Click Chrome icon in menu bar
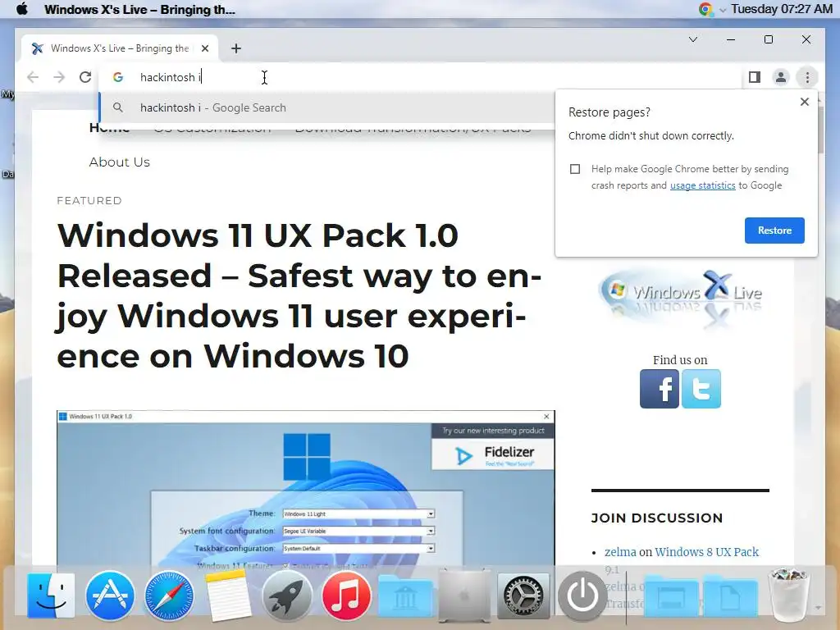 705,9
